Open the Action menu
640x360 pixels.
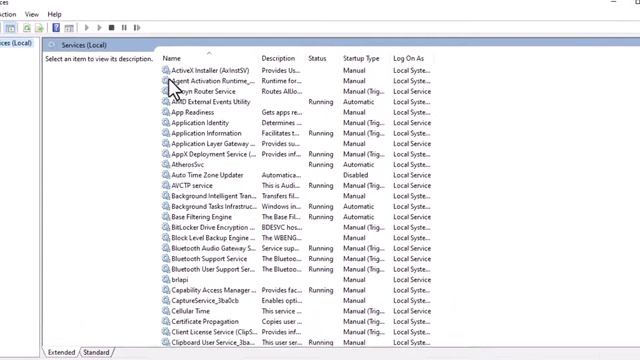[x=7, y=14]
